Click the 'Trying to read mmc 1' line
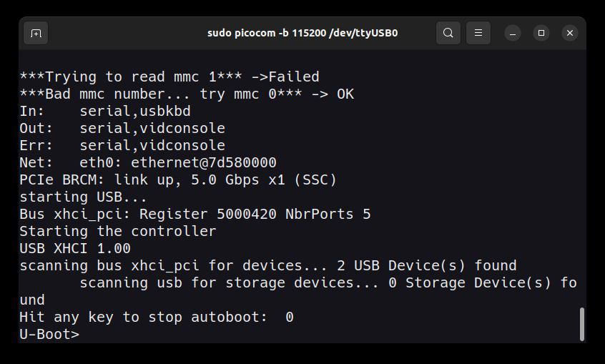This screenshot has height=364, width=605. (x=169, y=77)
